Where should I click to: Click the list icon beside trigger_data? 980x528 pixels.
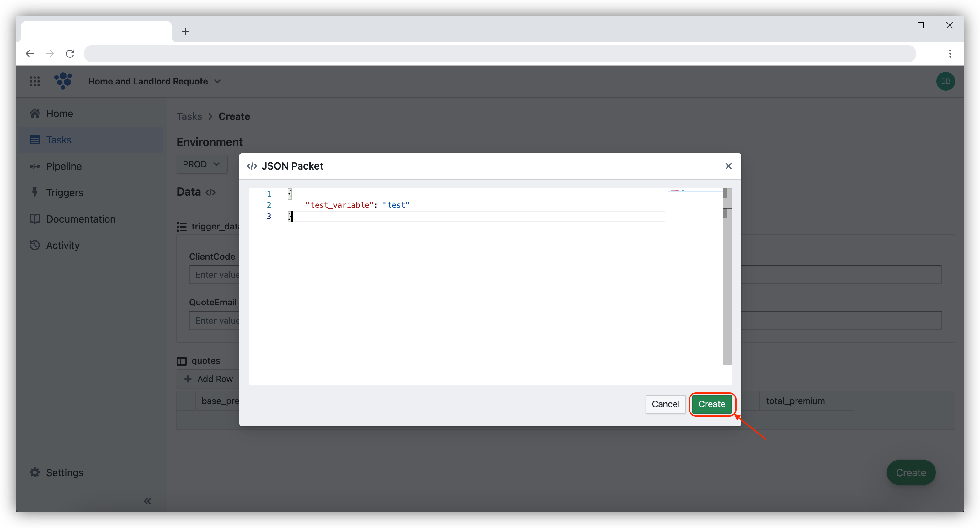coord(181,227)
